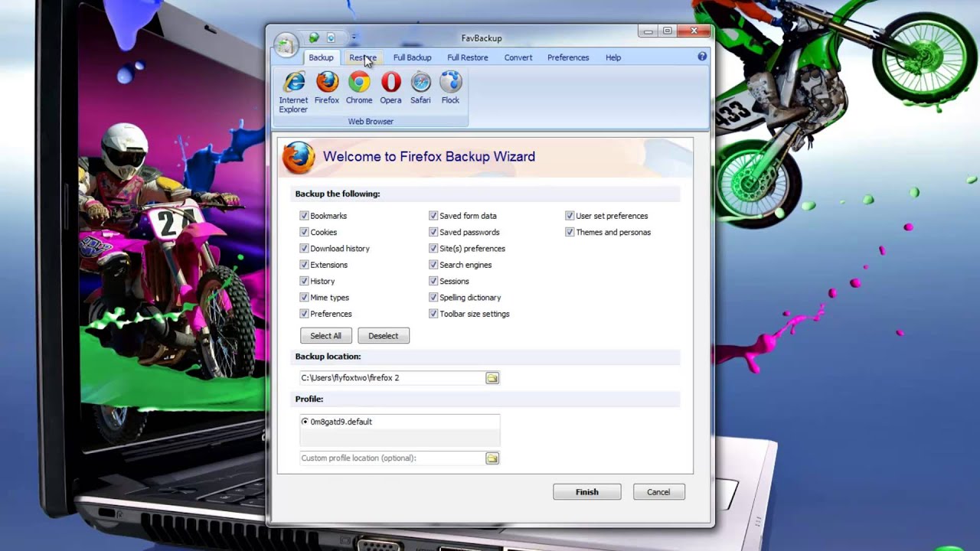
Task: Toggle Saved form data checkbox
Action: (433, 216)
